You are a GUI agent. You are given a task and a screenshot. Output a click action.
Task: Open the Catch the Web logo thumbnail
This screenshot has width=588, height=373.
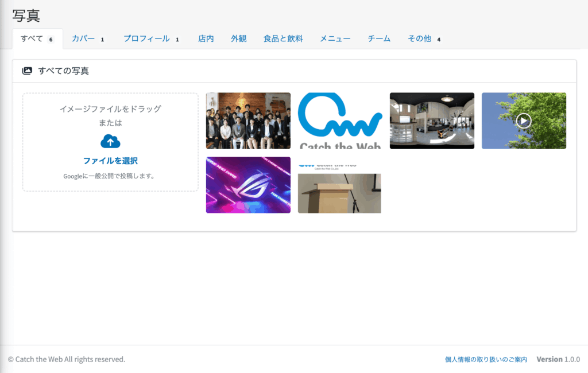coord(340,121)
